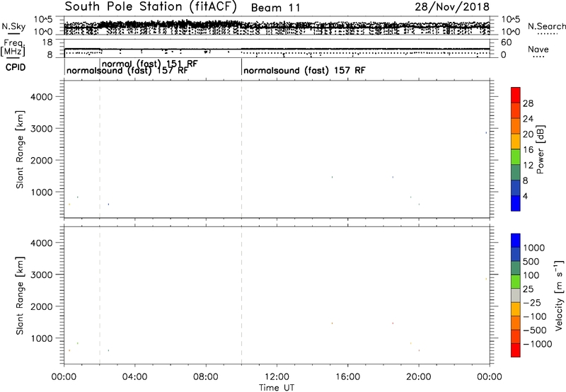This screenshot has height=392, width=566.
Task: Click the high-range power point near 3000 km
Action: (x=486, y=132)
